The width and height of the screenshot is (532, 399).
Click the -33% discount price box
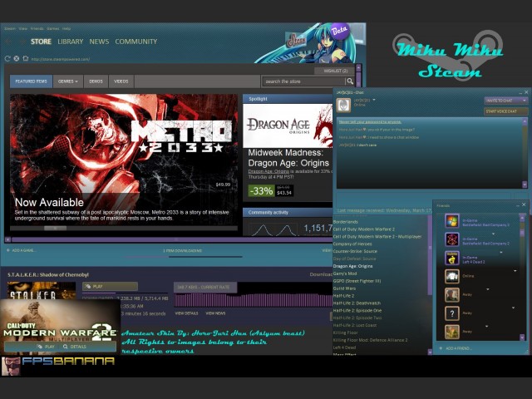tap(271, 190)
